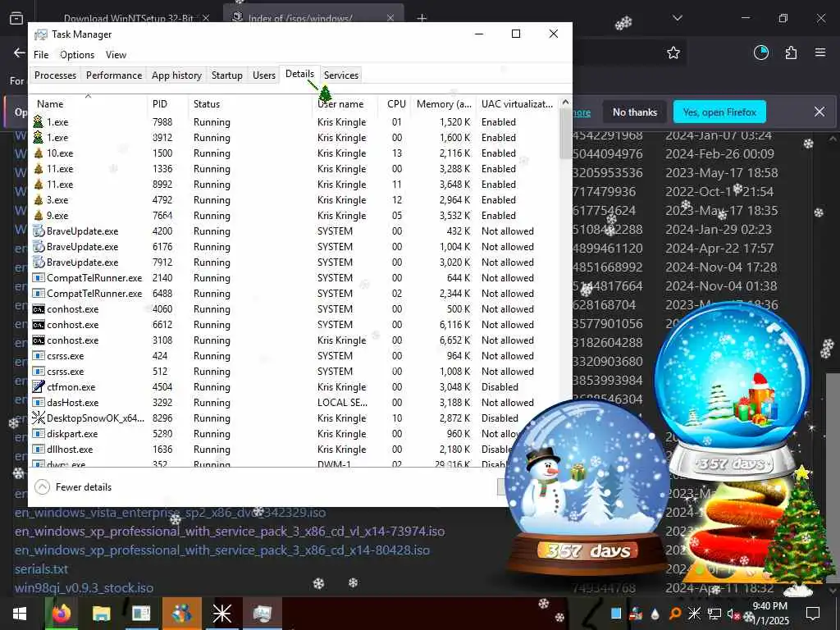The width and height of the screenshot is (840, 630).
Task: Select the 3.exe process icon
Action: (x=38, y=200)
